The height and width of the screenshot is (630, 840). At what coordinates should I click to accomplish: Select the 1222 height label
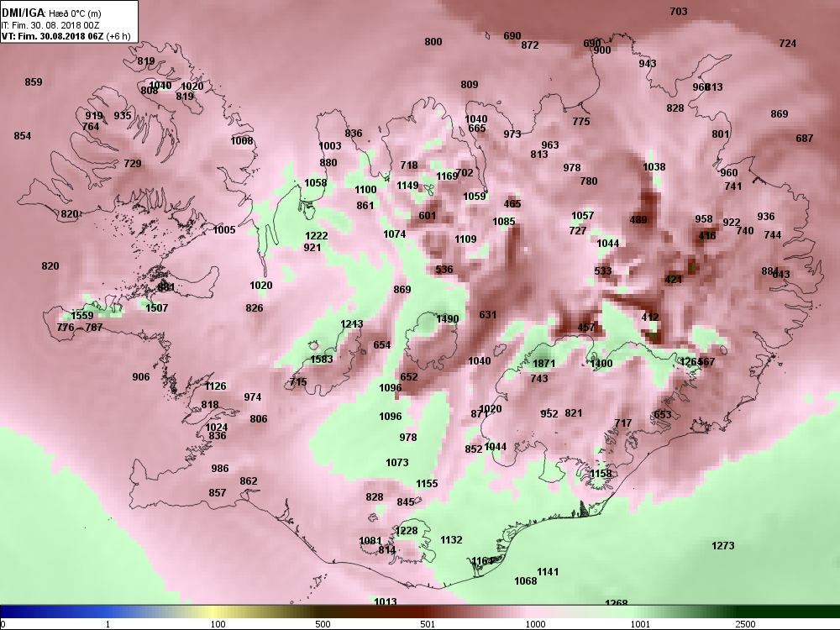pyautogui.click(x=317, y=236)
